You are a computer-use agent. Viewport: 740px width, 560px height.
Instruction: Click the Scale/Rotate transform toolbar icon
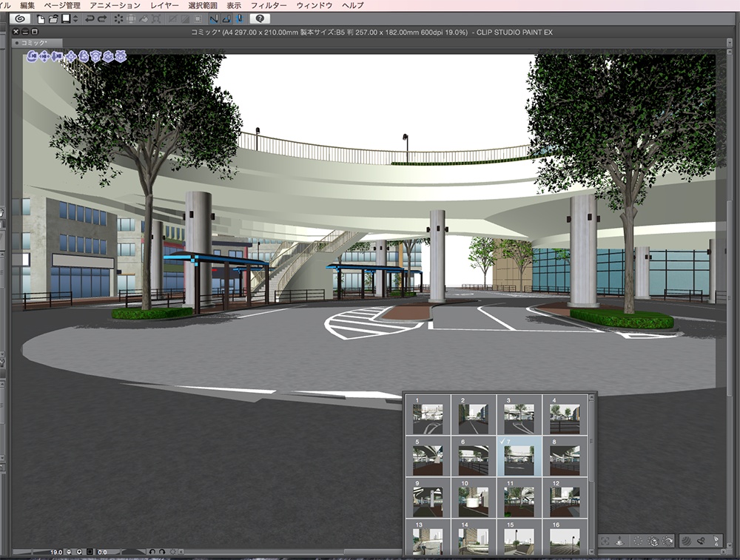pos(156,19)
